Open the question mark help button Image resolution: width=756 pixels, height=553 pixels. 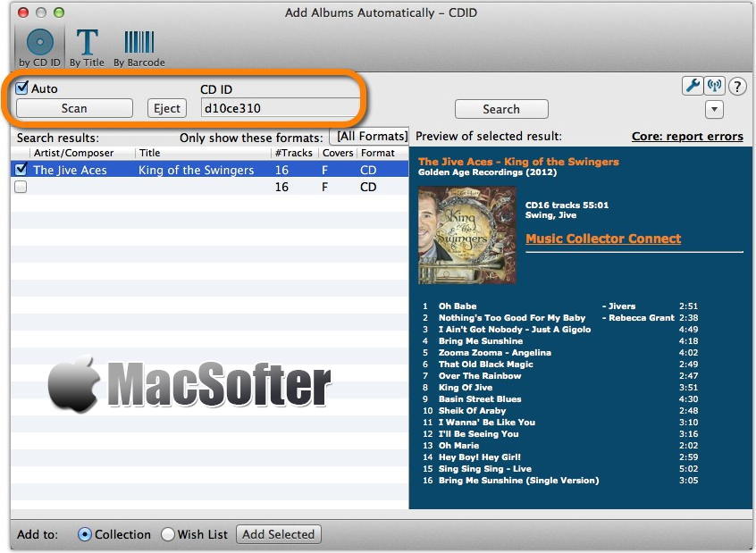pyautogui.click(x=737, y=87)
